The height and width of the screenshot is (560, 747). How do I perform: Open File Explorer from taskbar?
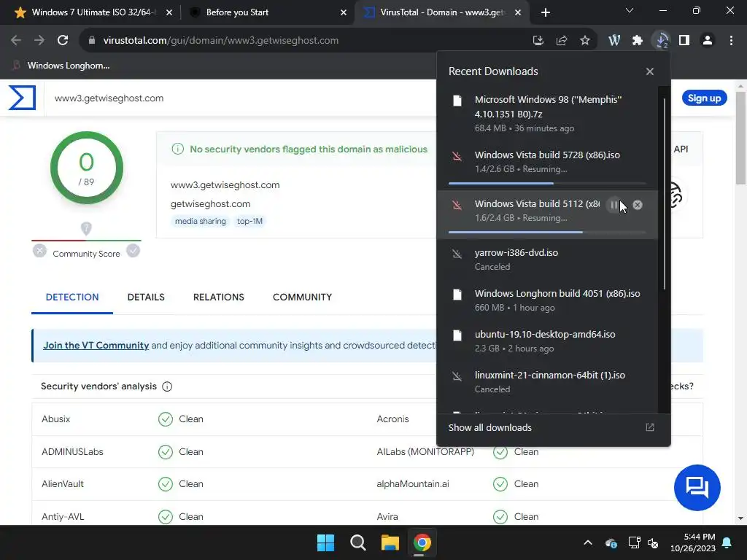[390, 542]
